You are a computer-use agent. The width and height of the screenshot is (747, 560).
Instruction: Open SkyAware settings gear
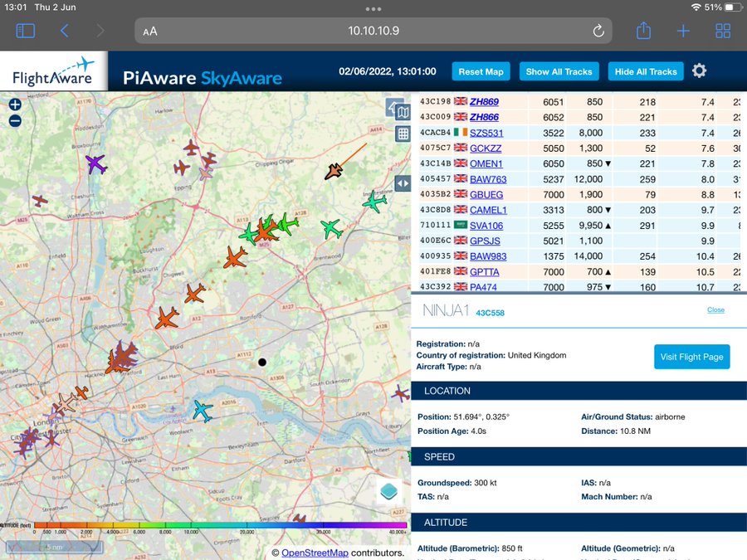699,71
